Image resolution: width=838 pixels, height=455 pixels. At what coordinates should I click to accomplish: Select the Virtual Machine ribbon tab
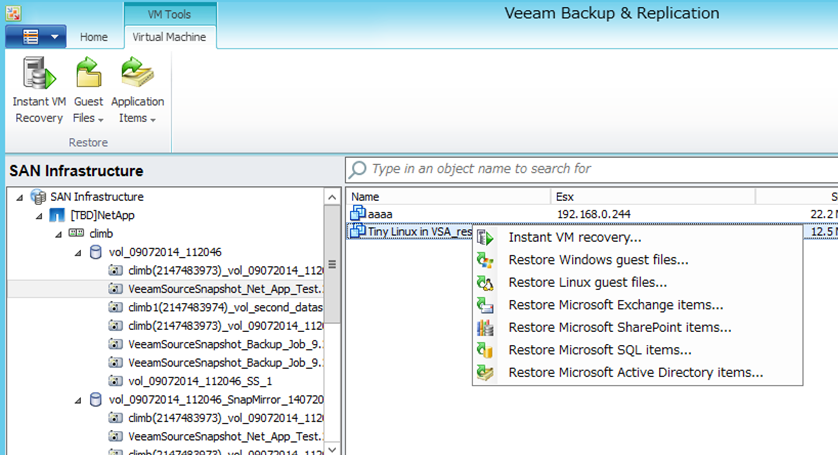(x=169, y=37)
